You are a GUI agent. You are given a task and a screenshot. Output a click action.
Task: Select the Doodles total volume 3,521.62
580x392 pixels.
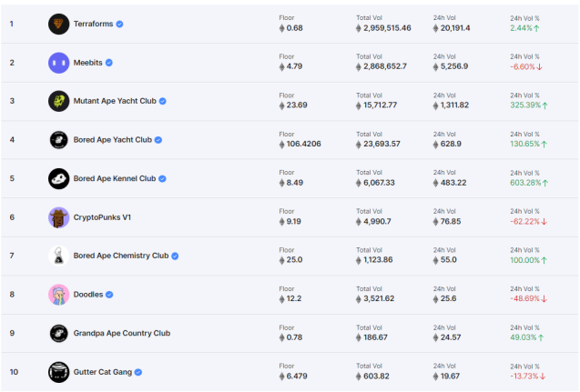[378, 298]
